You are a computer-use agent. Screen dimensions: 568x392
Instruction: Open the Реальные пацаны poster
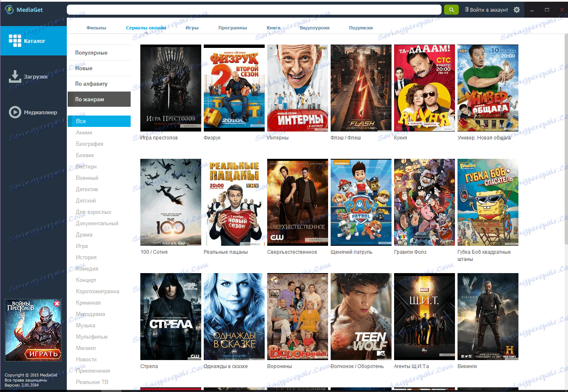(x=234, y=203)
